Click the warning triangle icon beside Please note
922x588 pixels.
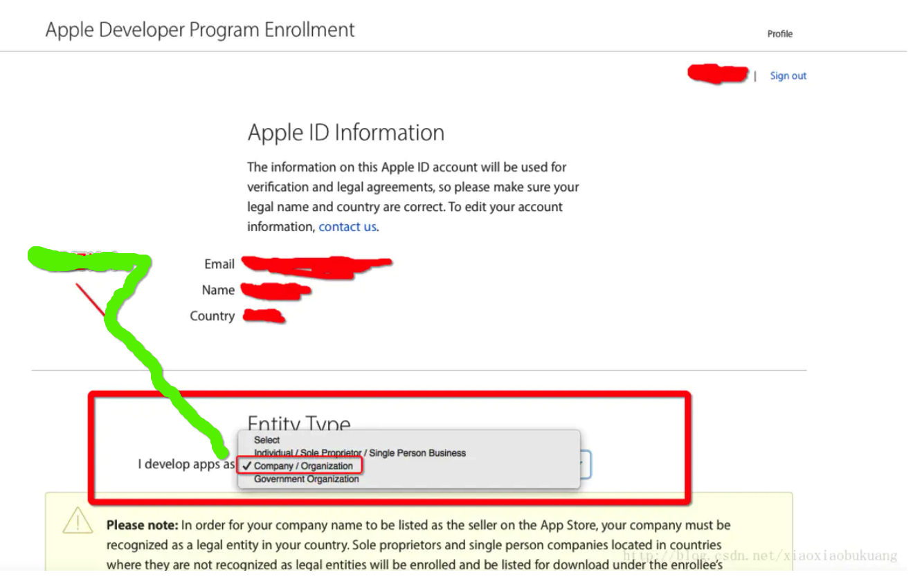78,520
